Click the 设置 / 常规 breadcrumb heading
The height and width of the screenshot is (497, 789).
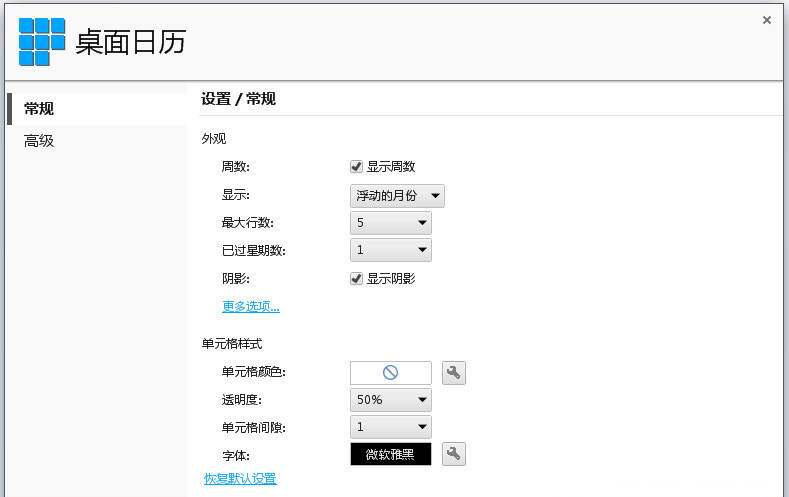[x=238, y=99]
